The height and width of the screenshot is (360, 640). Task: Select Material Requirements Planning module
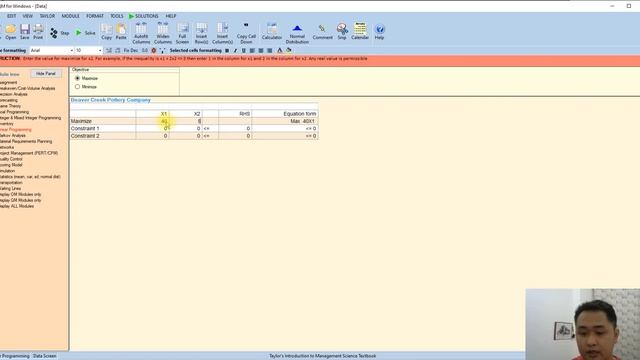[x=26, y=141]
